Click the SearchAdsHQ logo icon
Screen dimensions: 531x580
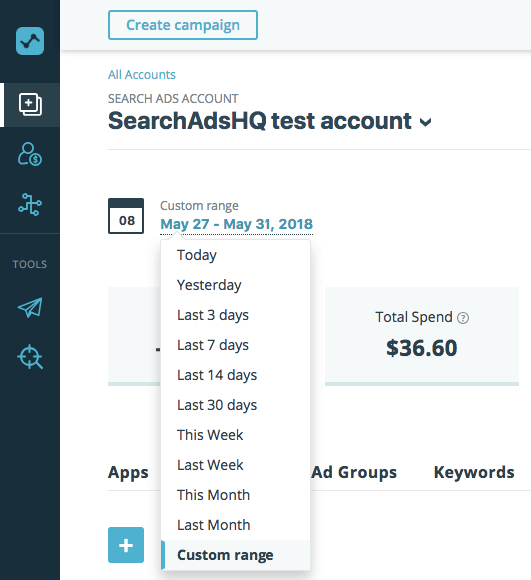[x=30, y=41]
